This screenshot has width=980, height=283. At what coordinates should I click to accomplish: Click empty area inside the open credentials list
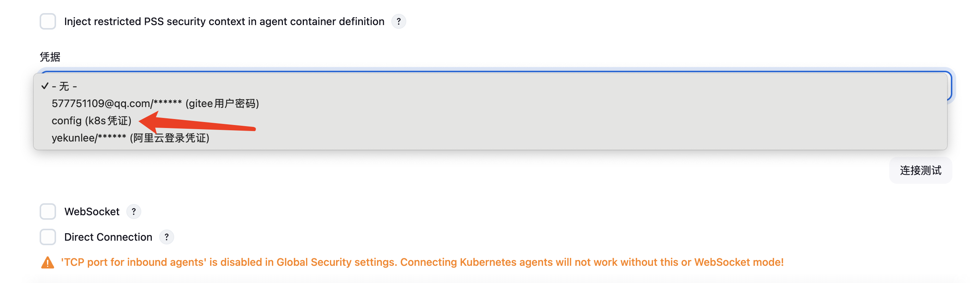pos(571,122)
